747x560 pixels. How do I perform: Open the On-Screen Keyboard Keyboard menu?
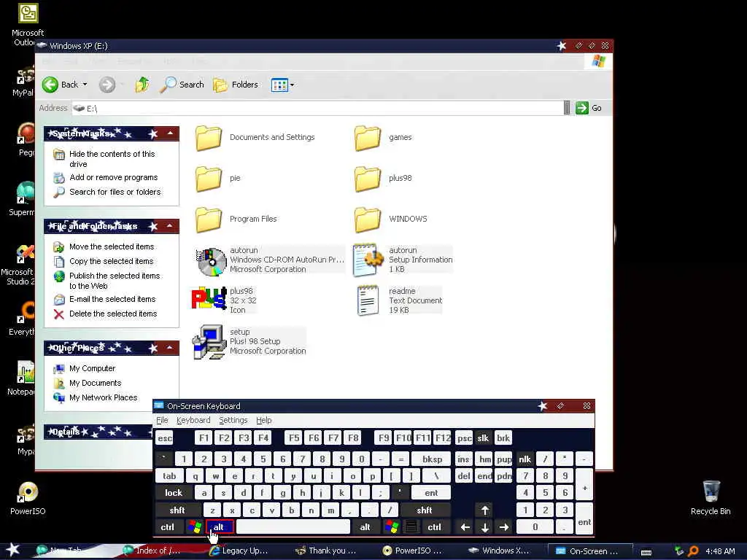193,420
